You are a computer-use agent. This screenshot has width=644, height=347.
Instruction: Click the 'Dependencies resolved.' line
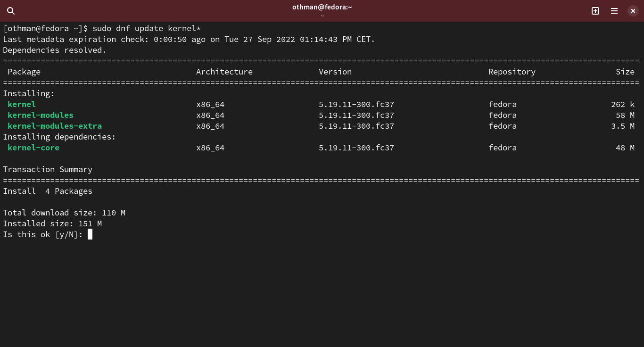point(55,50)
